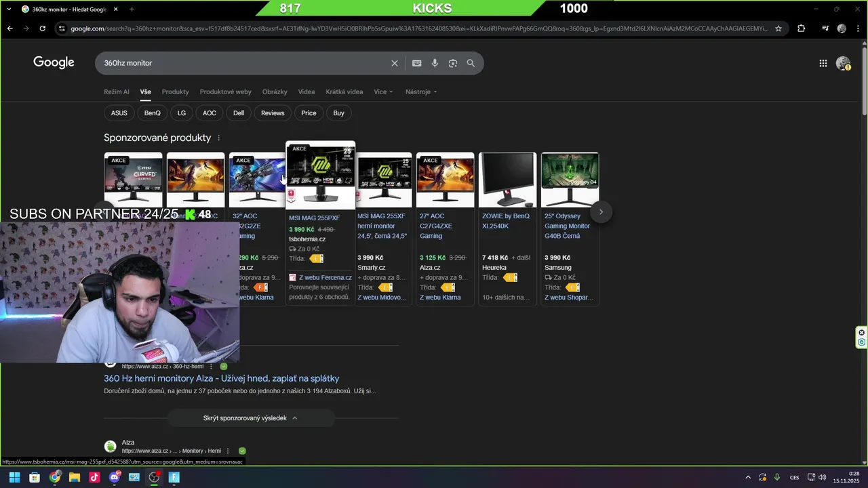Screen dimensions: 868x488
Task: Open the three-dot info next to Sponzorované produkty
Action: (218, 138)
